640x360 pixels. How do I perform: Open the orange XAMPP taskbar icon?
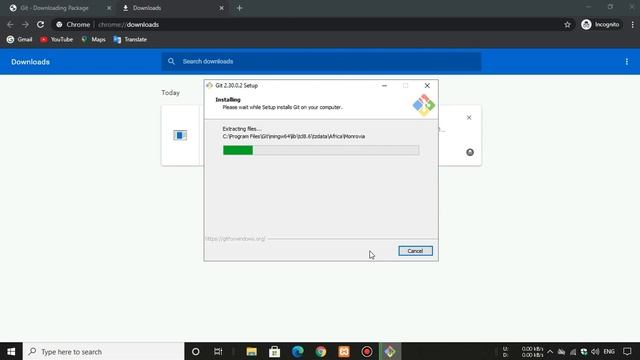pyautogui.click(x=344, y=351)
